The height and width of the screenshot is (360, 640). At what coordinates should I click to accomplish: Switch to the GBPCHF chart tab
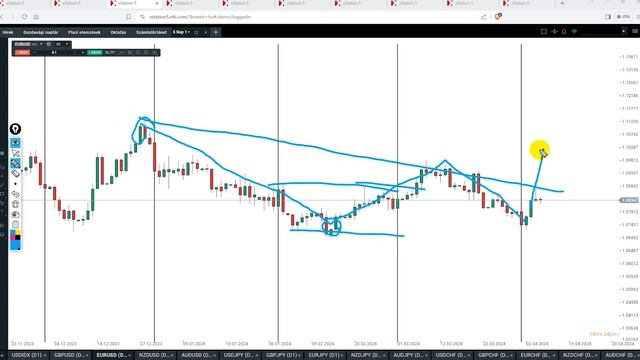pos(495,356)
